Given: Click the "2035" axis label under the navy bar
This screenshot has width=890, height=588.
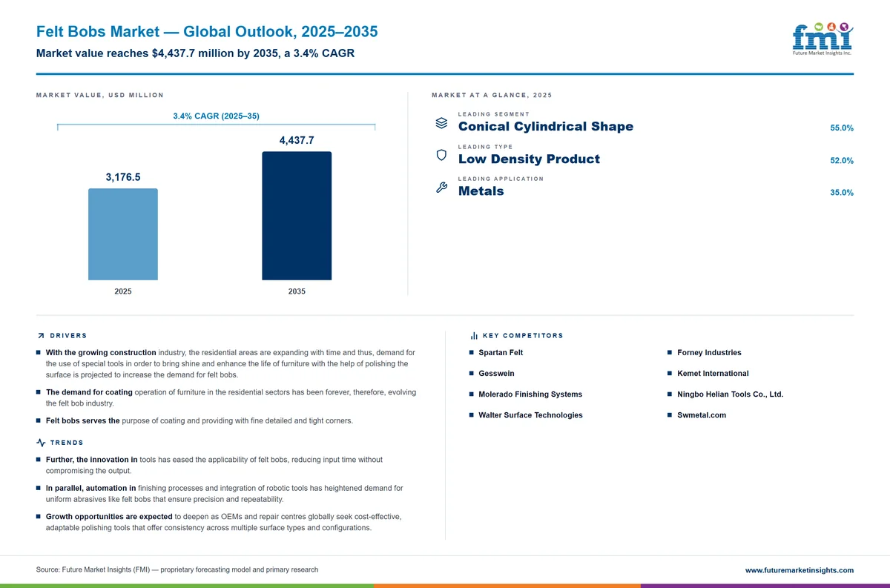Looking at the screenshot, I should pos(297,291).
